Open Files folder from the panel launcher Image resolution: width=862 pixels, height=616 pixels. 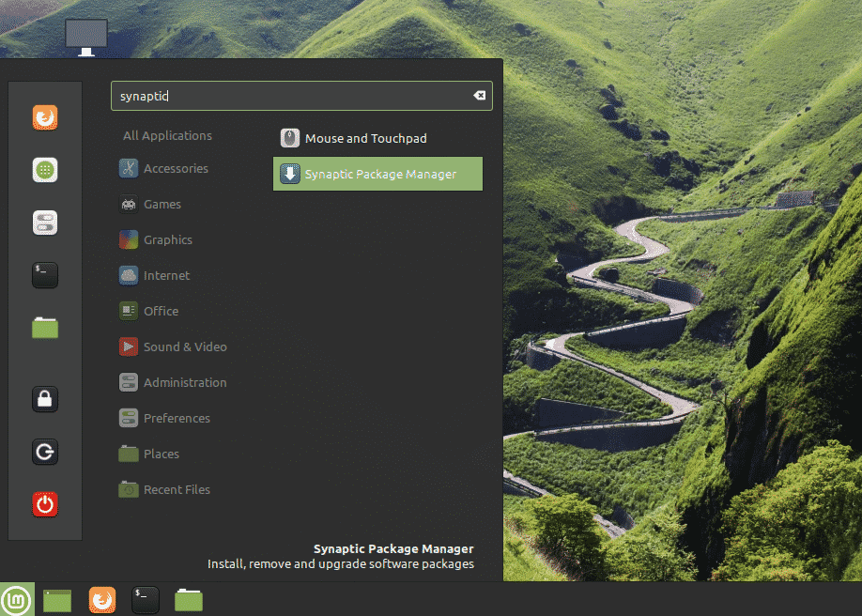click(x=189, y=600)
